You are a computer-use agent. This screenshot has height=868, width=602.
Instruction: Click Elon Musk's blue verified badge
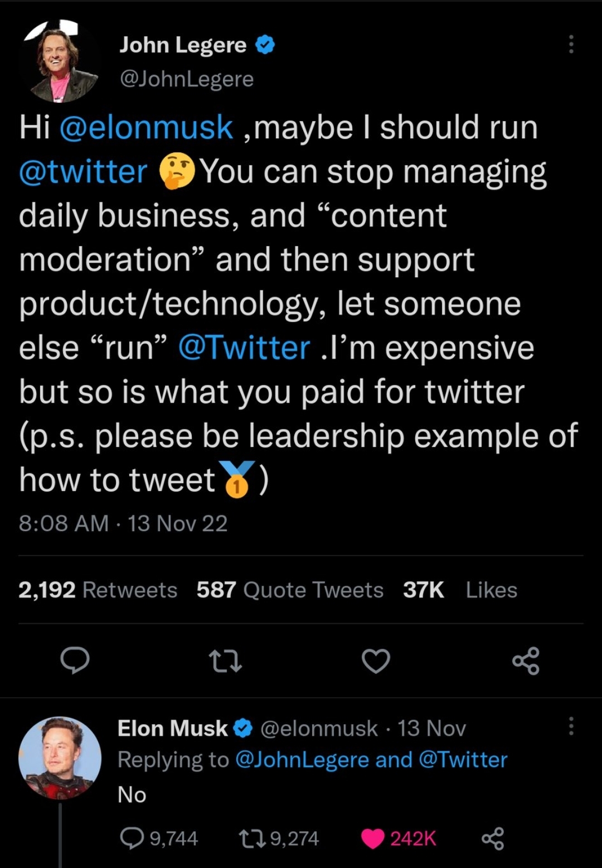(x=243, y=728)
